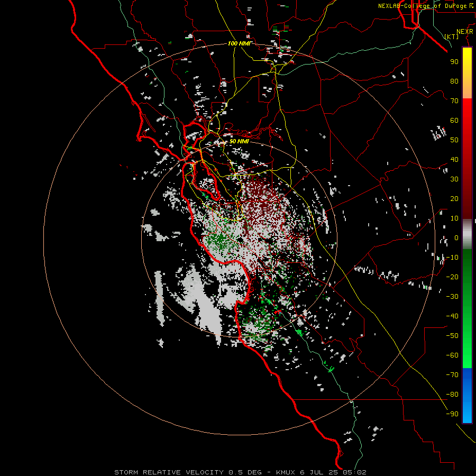Click the bright green segment of the color bar

click(467, 349)
